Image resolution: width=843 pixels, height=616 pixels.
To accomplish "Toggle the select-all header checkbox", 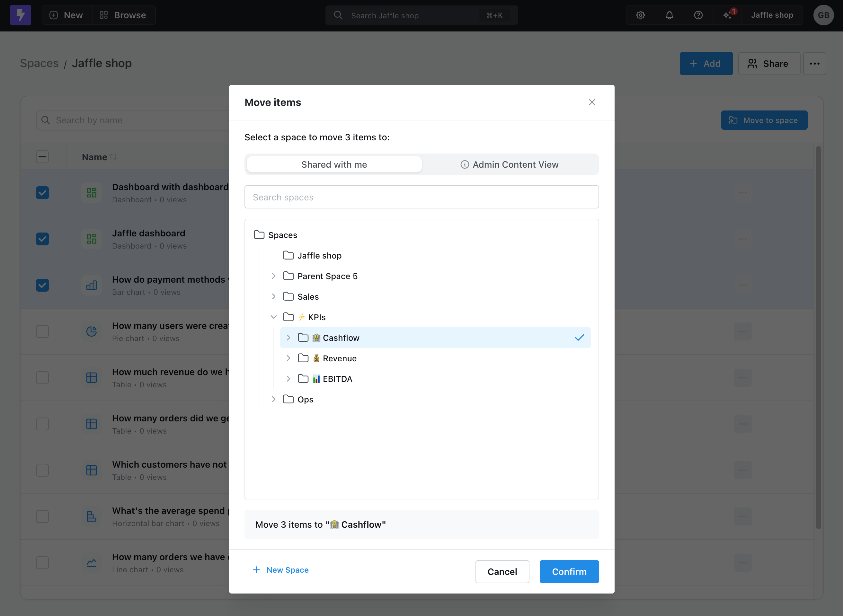I will (x=42, y=157).
